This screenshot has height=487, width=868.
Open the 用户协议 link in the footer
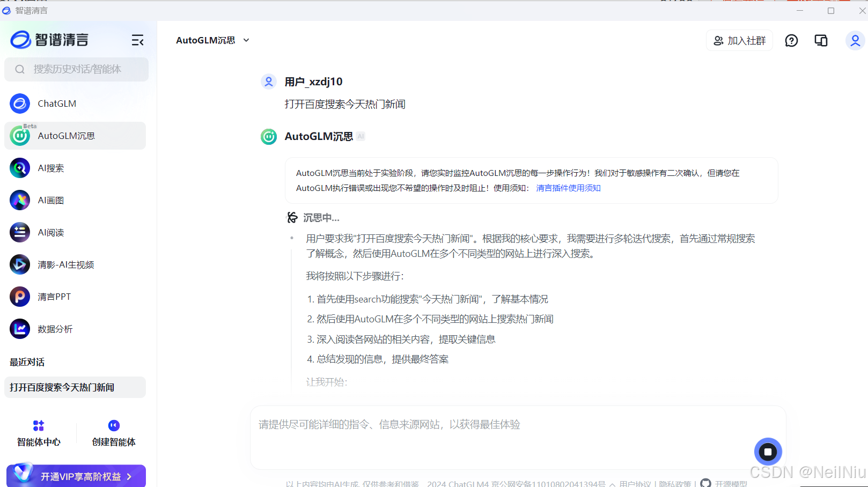(x=635, y=484)
